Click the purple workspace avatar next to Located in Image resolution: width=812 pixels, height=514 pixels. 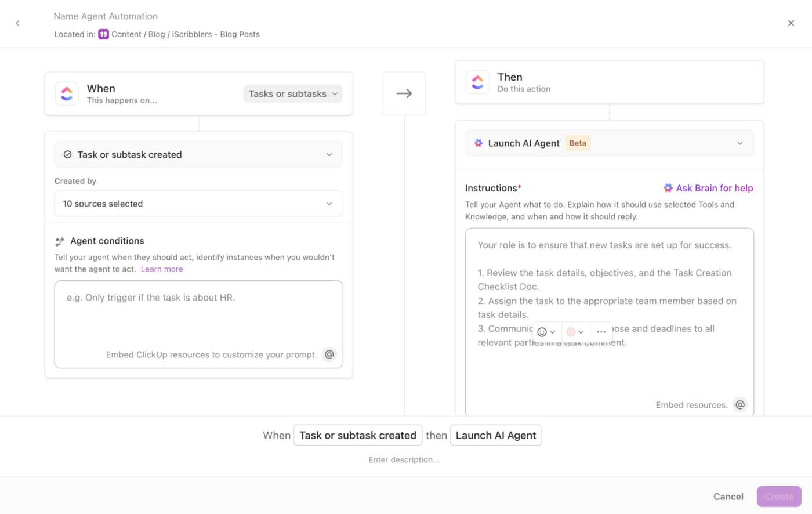pyautogui.click(x=103, y=34)
